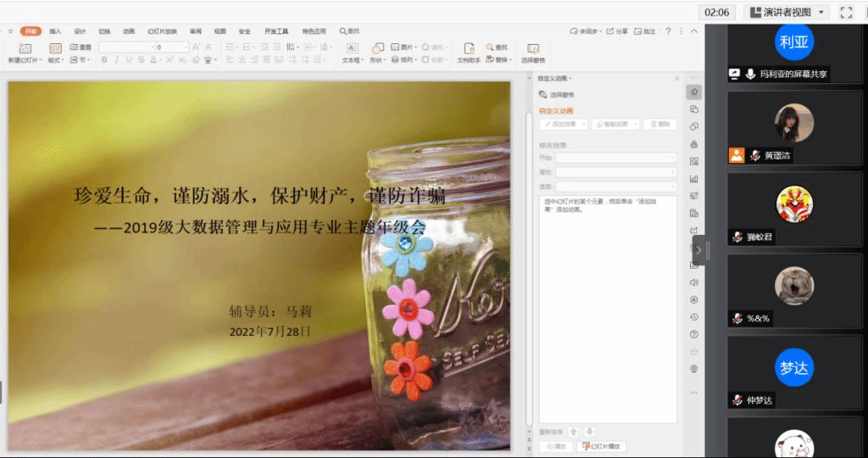The image size is (868, 458).
Task: Switch to the Animation (动画) ribbon tab
Action: pos(129,31)
